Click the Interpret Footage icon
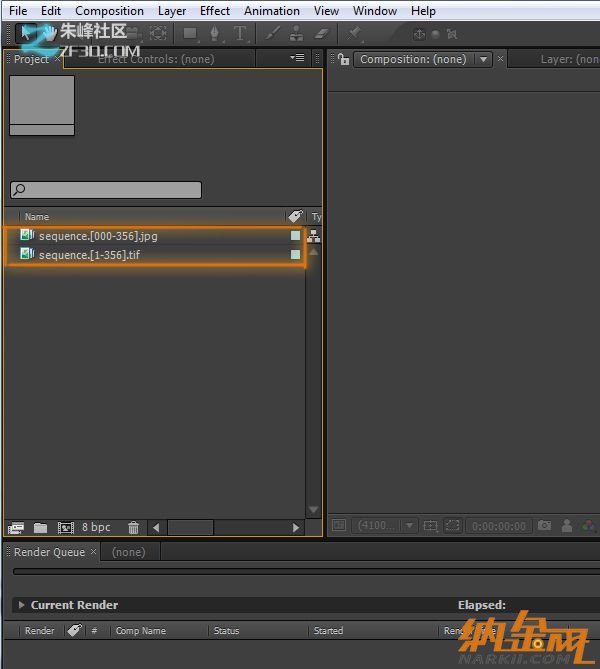Screen dimensions: 600x669 tap(16, 527)
